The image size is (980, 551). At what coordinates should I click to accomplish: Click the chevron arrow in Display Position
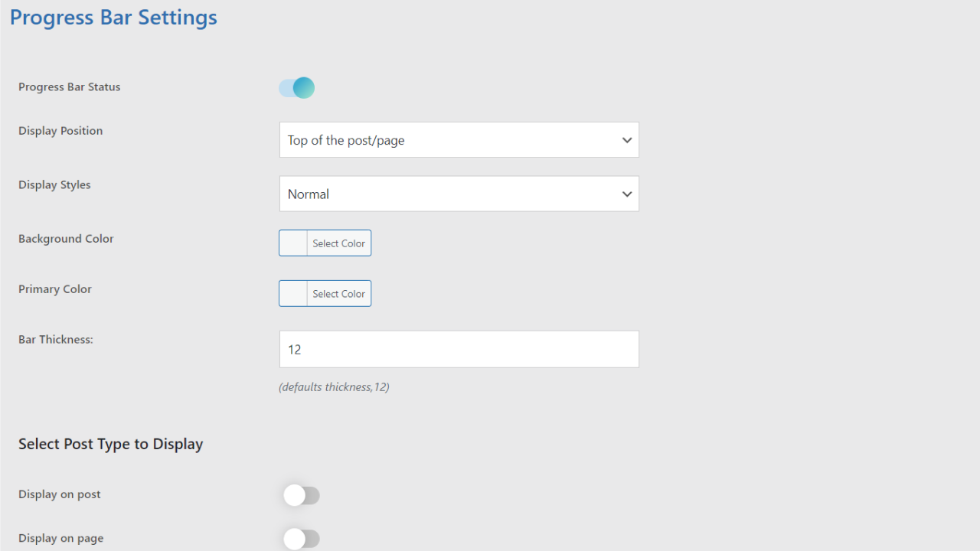coord(627,140)
